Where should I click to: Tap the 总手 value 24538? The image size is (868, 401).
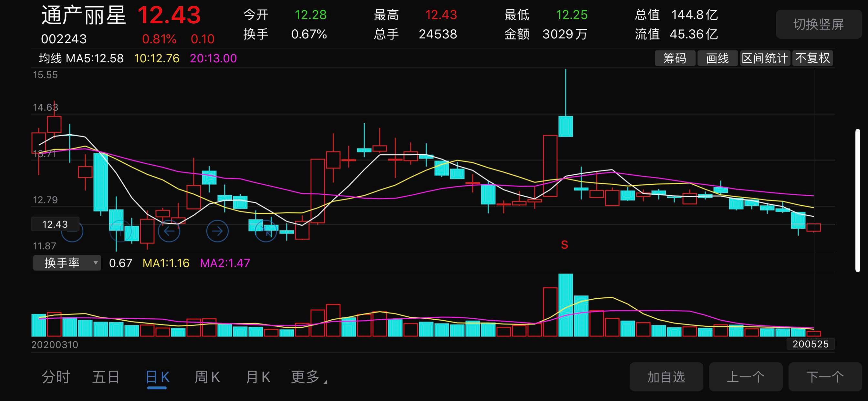(x=438, y=34)
